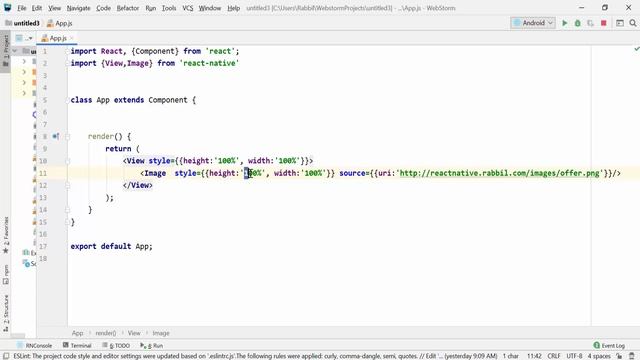Open the RNConsole tool window
This screenshot has height=360, width=640.
tap(35, 345)
